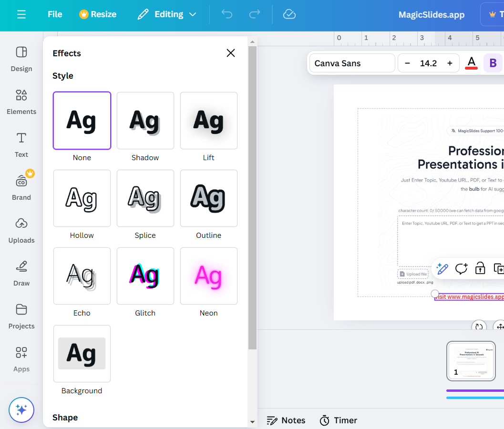Open the text color picker

point(471,63)
